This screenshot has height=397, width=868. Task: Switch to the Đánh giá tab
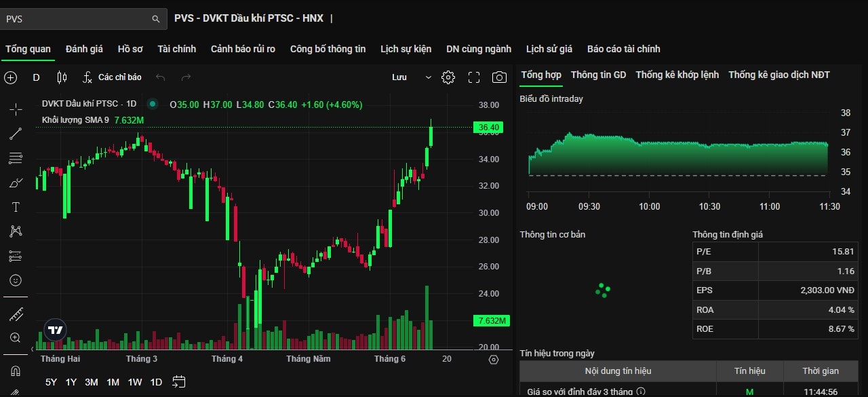(x=84, y=49)
